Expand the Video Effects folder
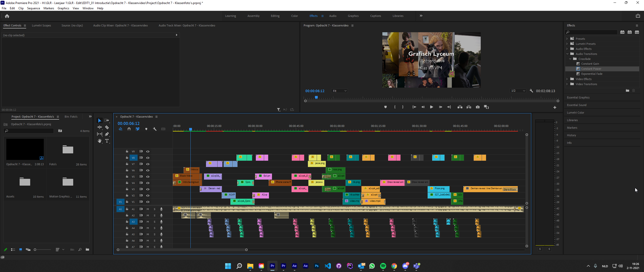 (x=567, y=79)
